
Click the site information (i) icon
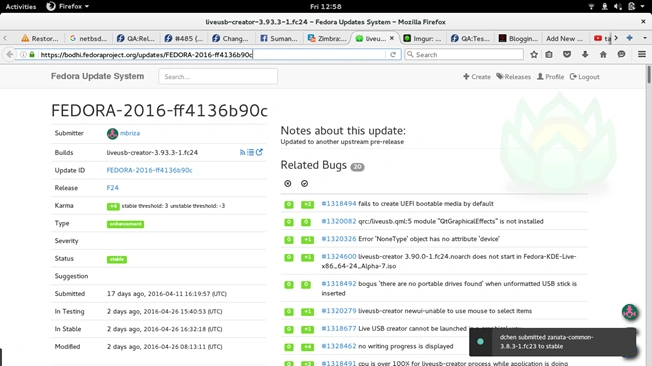[x=23, y=54]
